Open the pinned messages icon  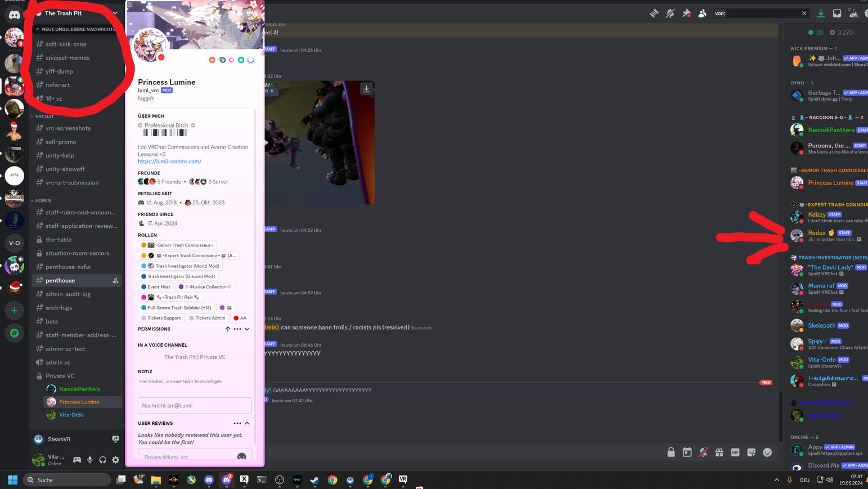coord(686,14)
